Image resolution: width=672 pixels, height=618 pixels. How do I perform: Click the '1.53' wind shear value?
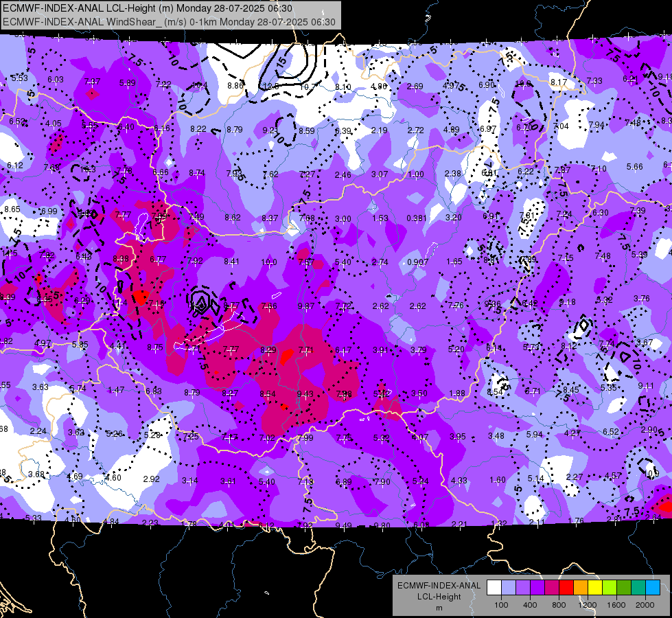380,218
